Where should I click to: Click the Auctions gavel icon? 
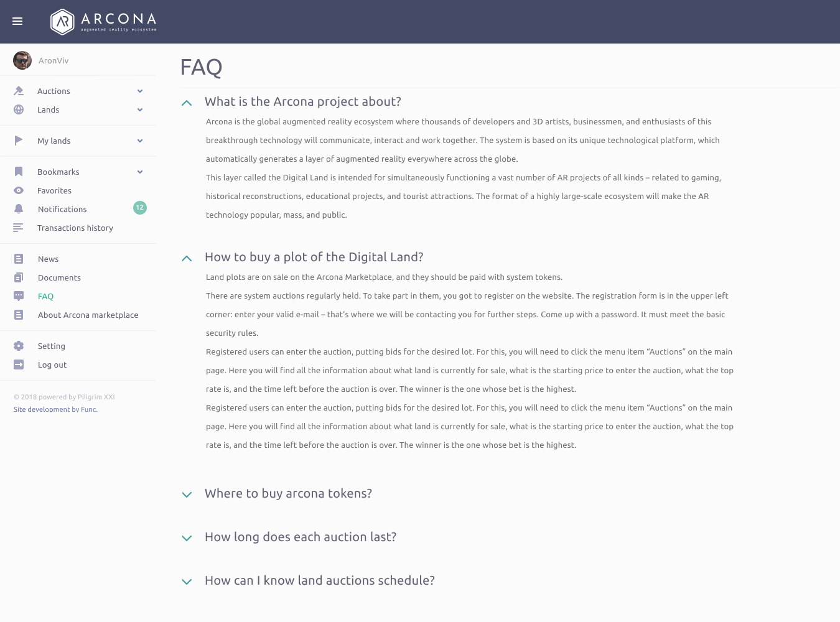[x=19, y=91]
